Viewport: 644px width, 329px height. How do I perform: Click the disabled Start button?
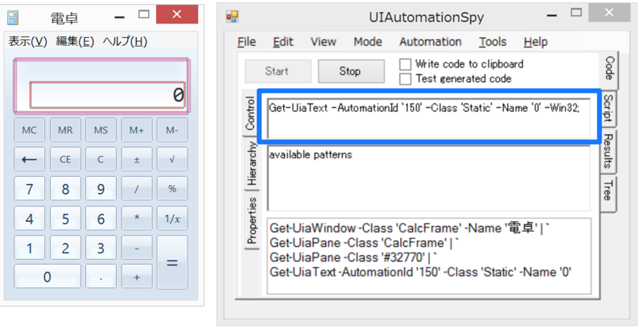[x=278, y=72]
